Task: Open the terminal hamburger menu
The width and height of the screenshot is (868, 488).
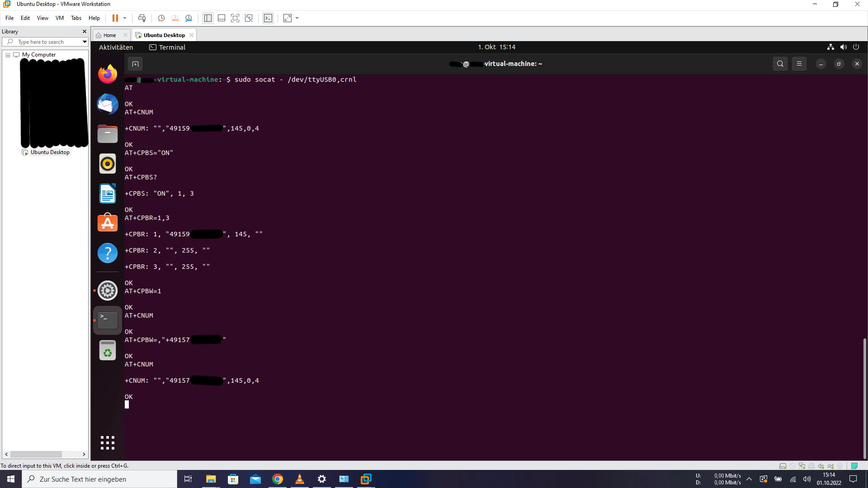Action: (x=799, y=64)
